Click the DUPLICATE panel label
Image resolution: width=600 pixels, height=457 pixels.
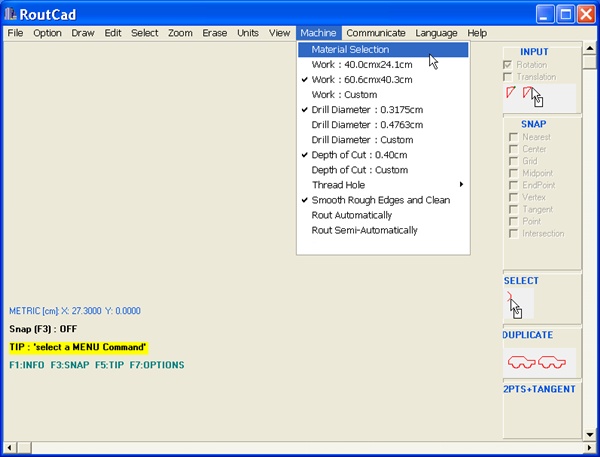(528, 335)
